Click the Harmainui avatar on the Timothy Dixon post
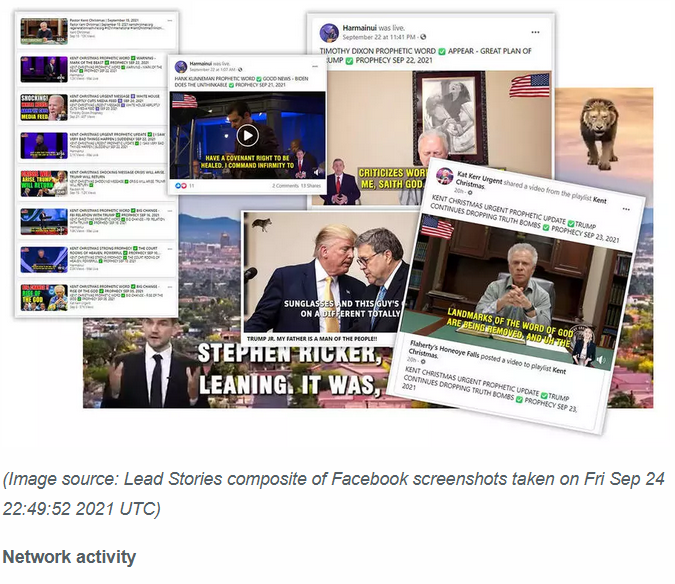Viewport: 675px width, 584px height. [x=329, y=33]
